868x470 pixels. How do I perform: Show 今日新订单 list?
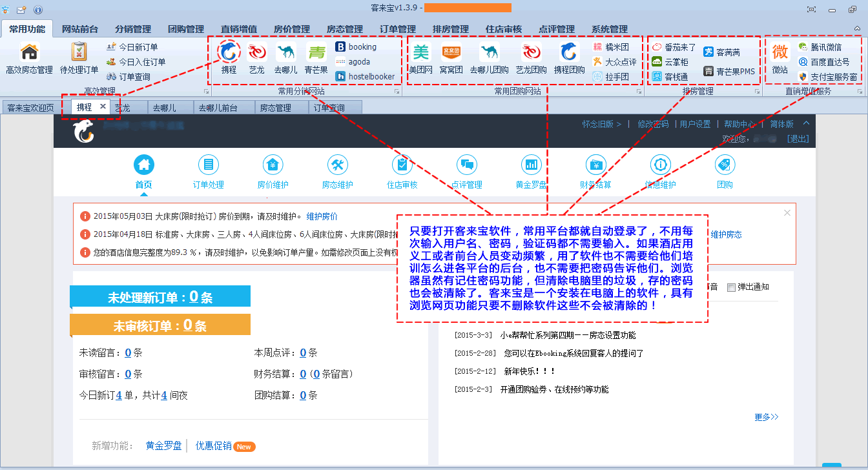(x=132, y=47)
